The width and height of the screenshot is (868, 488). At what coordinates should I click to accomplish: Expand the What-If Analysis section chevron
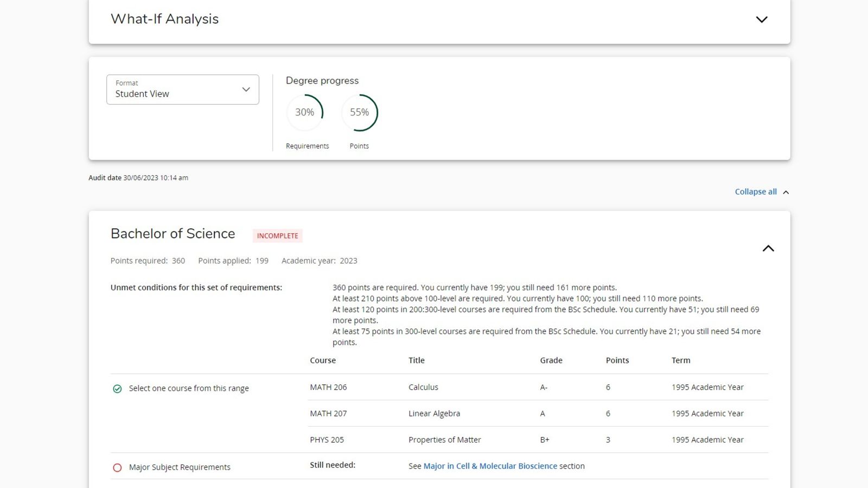[x=762, y=20]
